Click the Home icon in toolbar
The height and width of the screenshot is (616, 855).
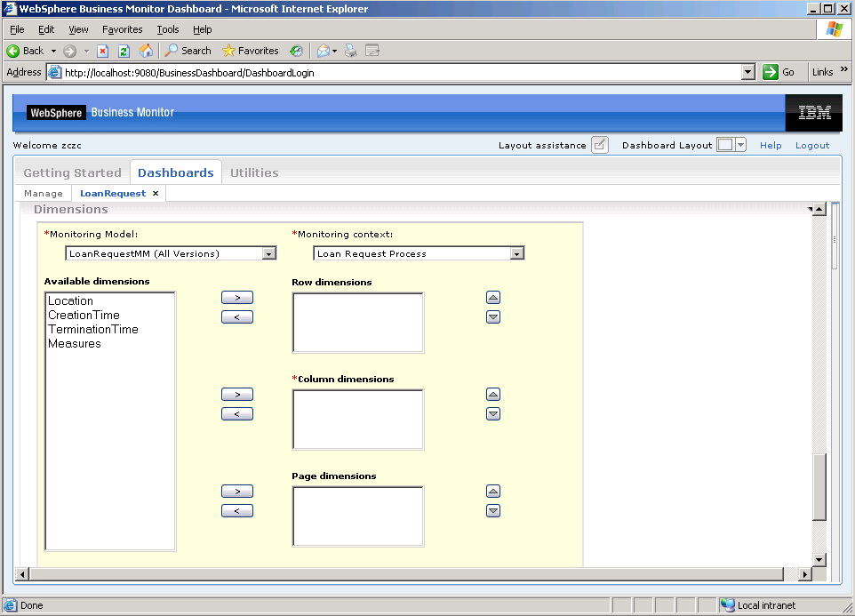[146, 51]
